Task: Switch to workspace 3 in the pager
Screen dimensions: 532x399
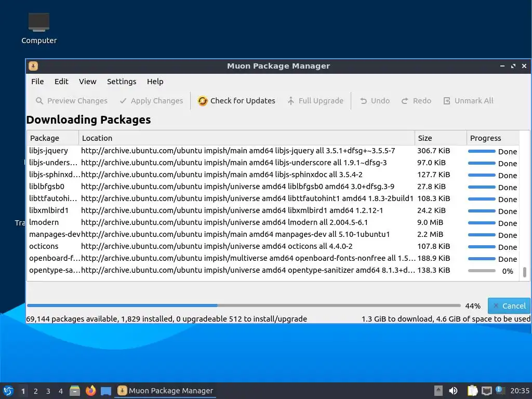Action: (x=48, y=391)
